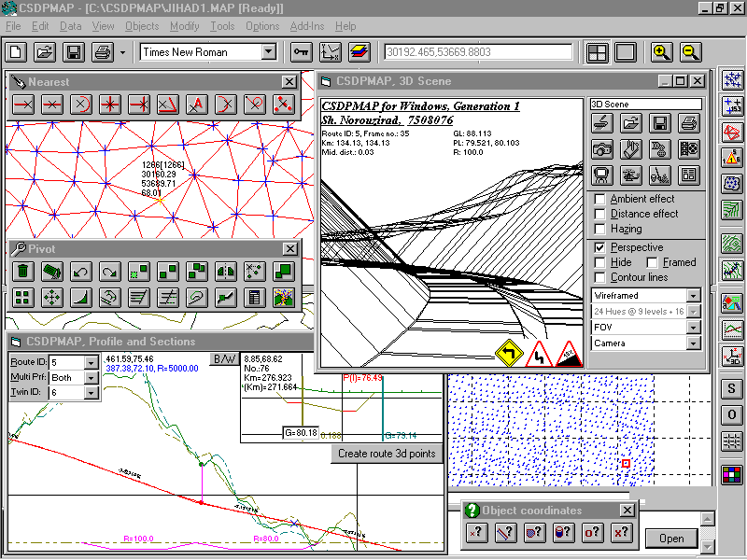
Task: Expand the Multi Prf dropdown showing Both
Action: point(91,378)
